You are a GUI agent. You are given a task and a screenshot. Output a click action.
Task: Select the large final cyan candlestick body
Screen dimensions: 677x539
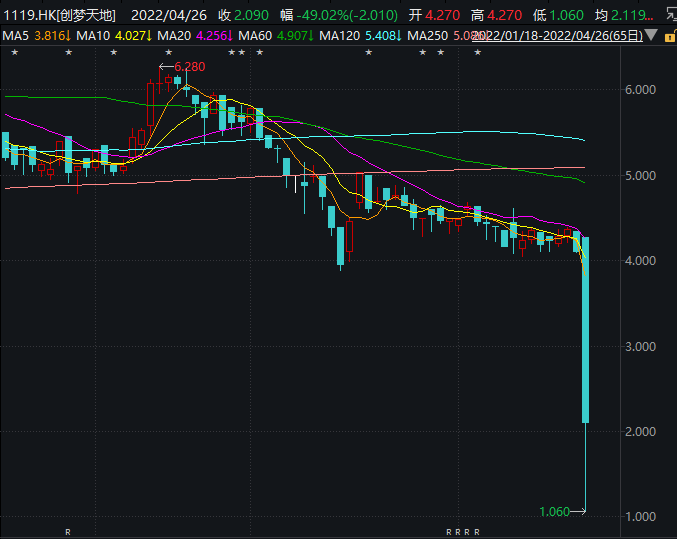[585, 330]
